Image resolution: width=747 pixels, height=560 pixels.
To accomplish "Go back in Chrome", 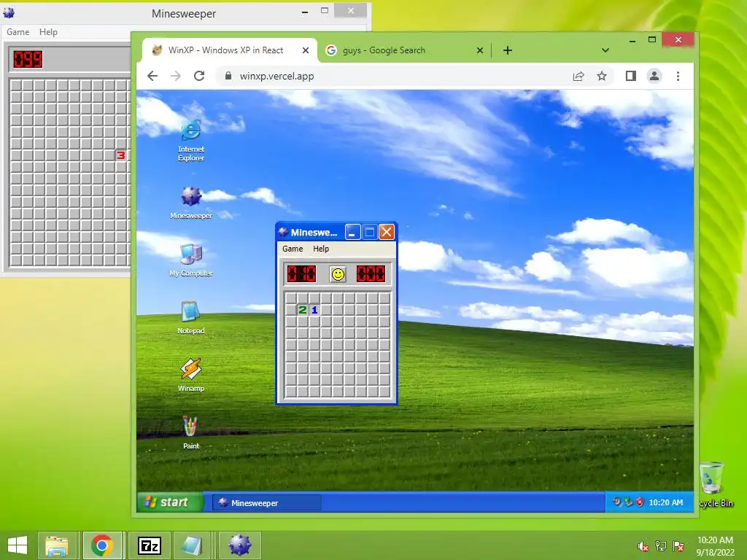I will click(x=152, y=76).
